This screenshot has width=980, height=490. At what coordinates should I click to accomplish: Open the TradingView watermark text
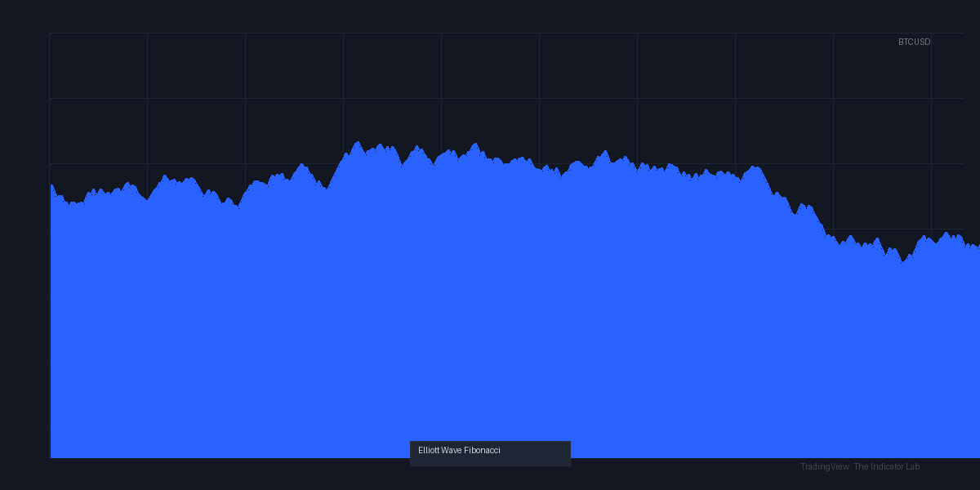coord(824,466)
